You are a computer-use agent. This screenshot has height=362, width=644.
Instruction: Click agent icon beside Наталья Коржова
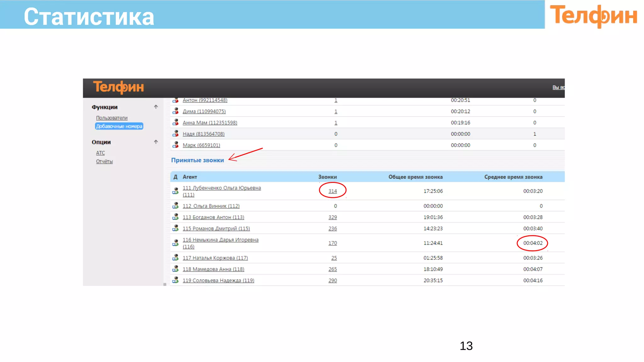[x=175, y=258]
